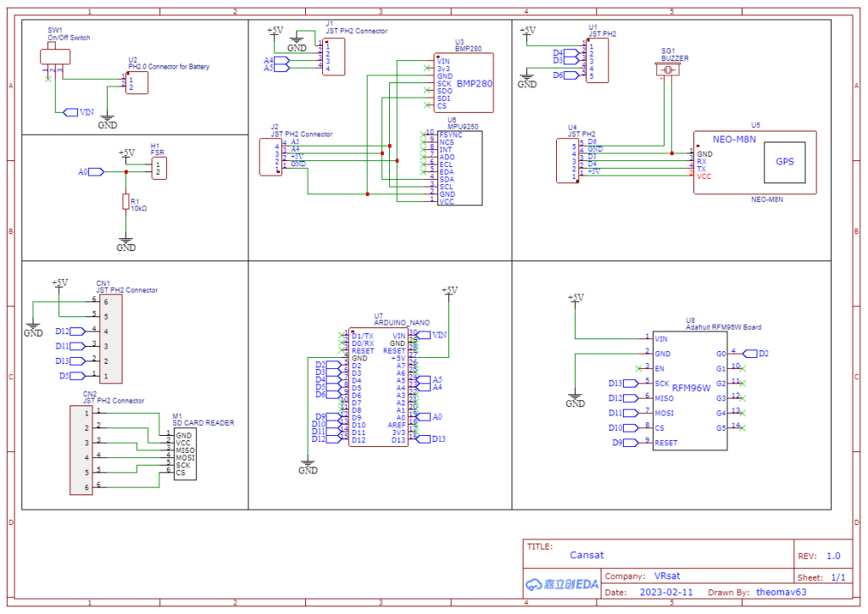Screen dimensions: 868x614
Task: Select the R1 10kΩ resistor
Action: 125,202
